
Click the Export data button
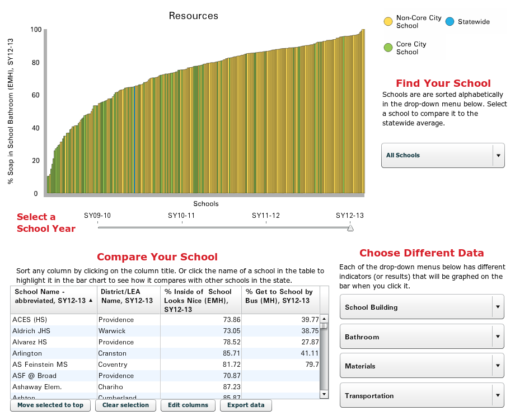246,405
